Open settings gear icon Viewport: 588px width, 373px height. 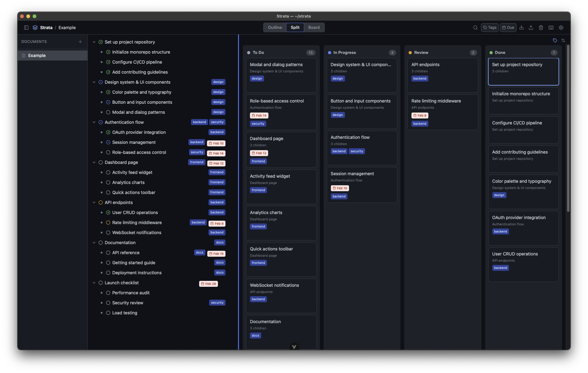tap(561, 28)
